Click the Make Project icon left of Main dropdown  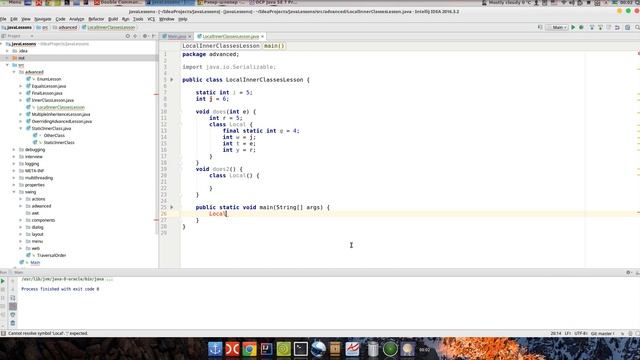coord(540,27)
